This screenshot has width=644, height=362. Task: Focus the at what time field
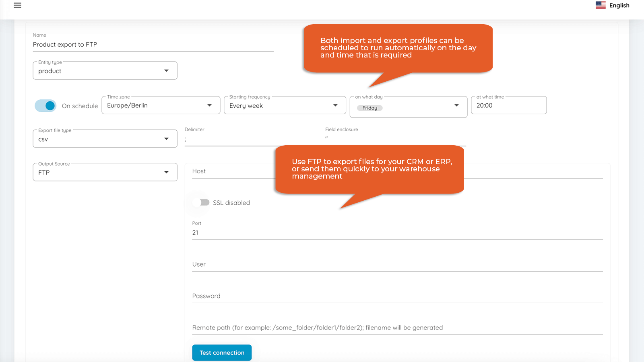[x=508, y=105]
